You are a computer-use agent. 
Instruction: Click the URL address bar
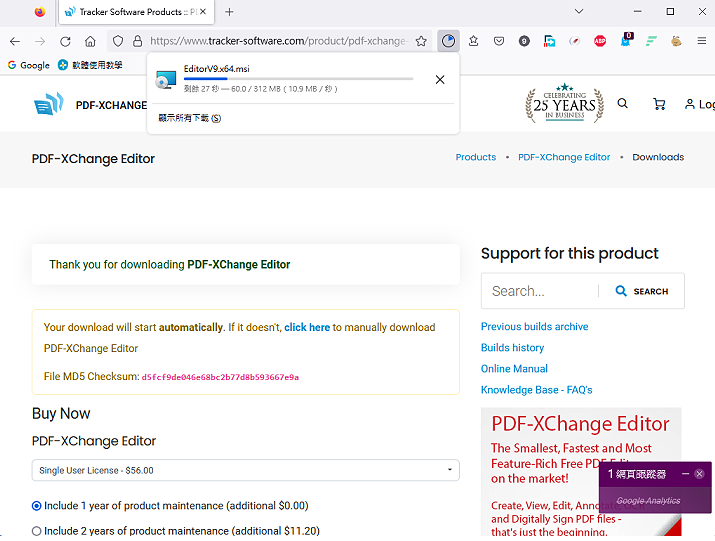(x=277, y=42)
